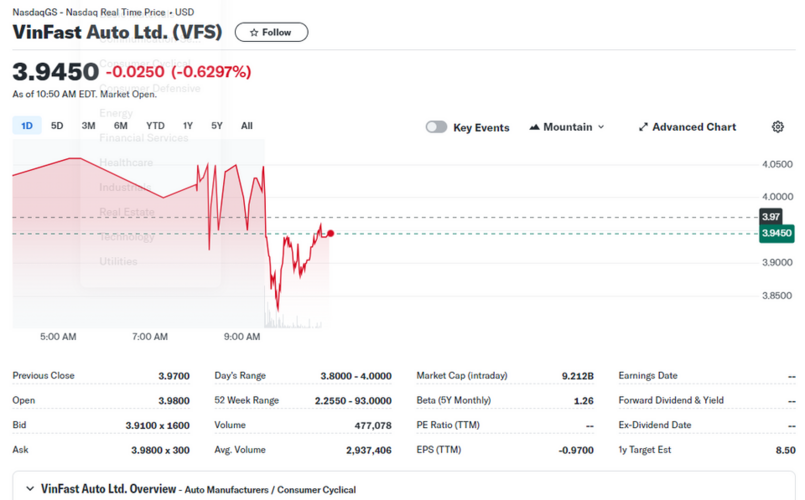This screenshot has width=805, height=500.
Task: Choose the 6M chart range
Action: (120, 126)
